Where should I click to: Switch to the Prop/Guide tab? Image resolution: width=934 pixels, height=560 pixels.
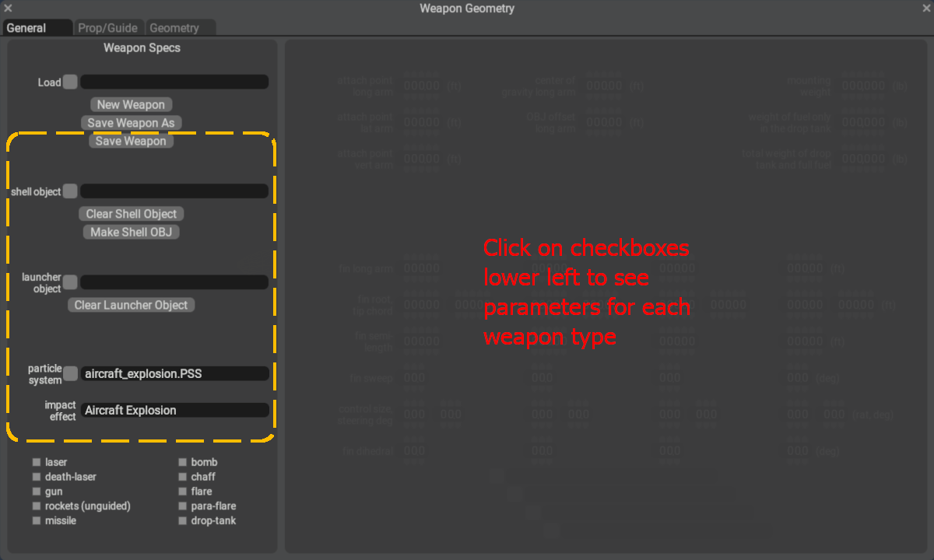pos(107,28)
